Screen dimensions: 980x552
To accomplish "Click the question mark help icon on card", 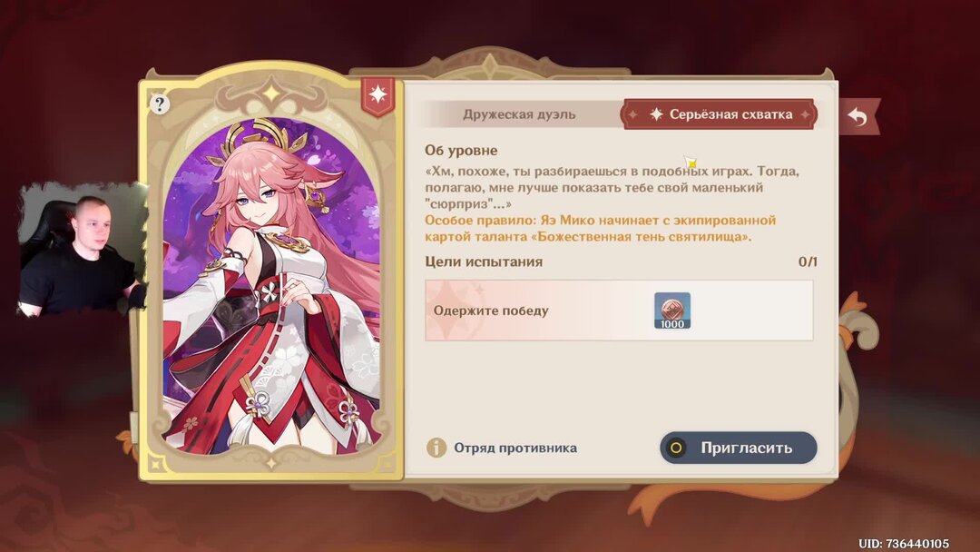I will [x=160, y=103].
